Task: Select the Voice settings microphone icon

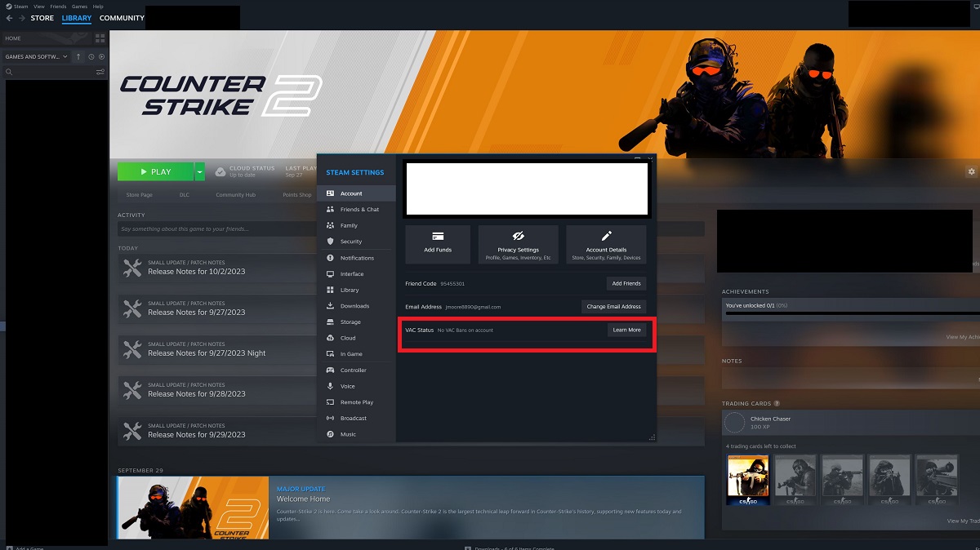Action: 328,386
